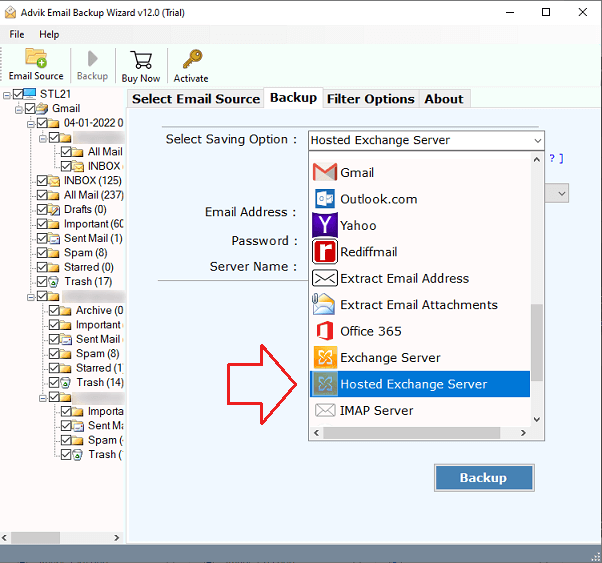Uncheck the STL21 root checkbox

click(x=18, y=94)
